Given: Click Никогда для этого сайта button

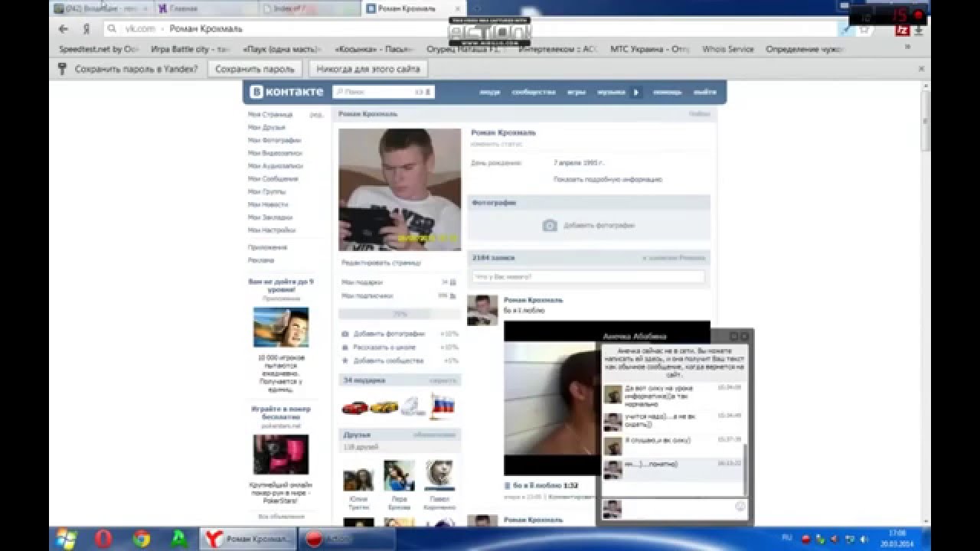Looking at the screenshot, I should [x=368, y=69].
